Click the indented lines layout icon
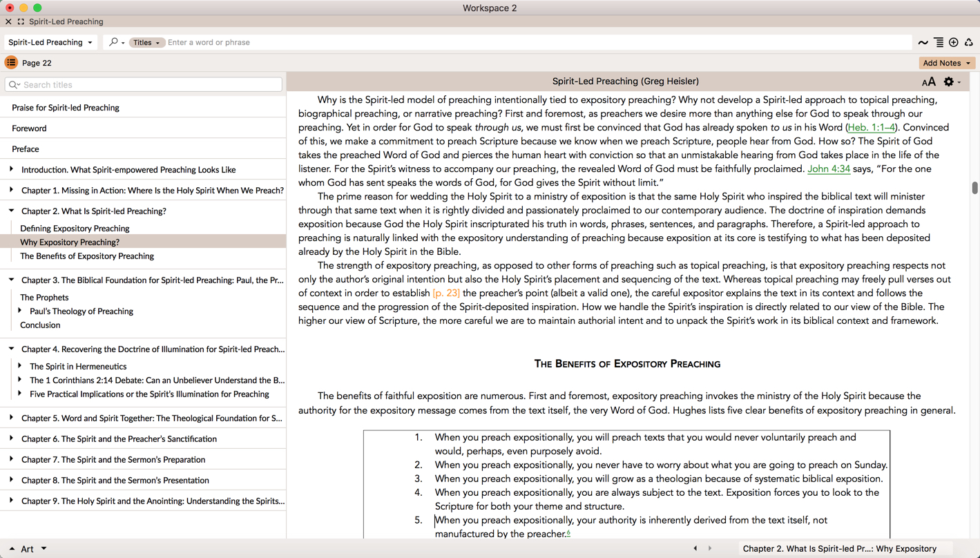Screen dimensions: 980x558 pyautogui.click(x=939, y=43)
